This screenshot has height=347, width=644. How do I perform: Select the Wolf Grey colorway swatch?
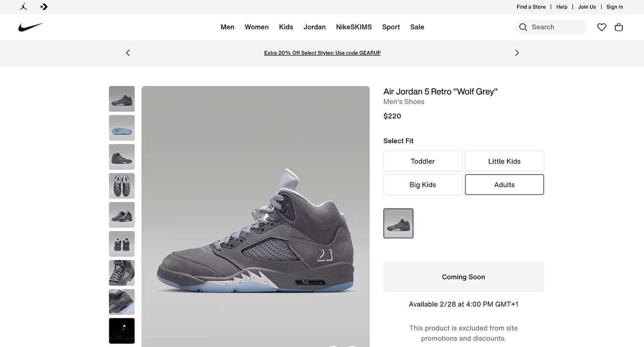point(398,223)
